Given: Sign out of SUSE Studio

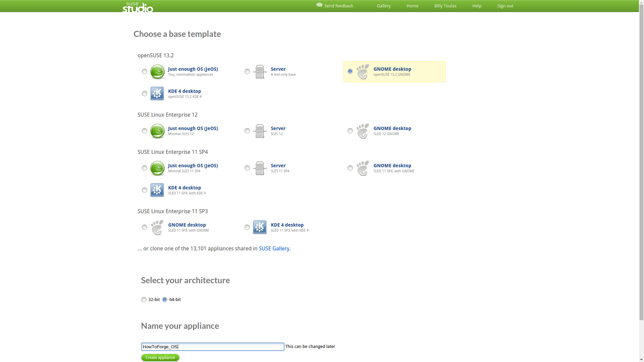Looking at the screenshot, I should (505, 6).
